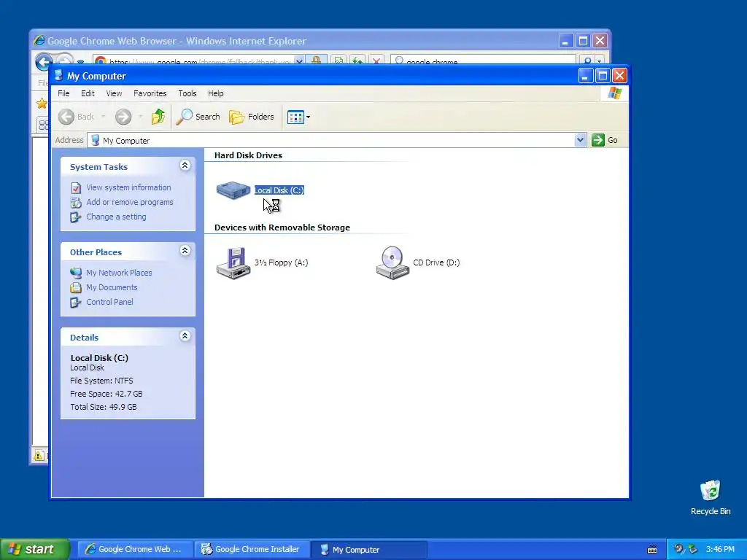The width and height of the screenshot is (747, 560).
Task: Click the My Documents folder icon
Action: click(76, 287)
